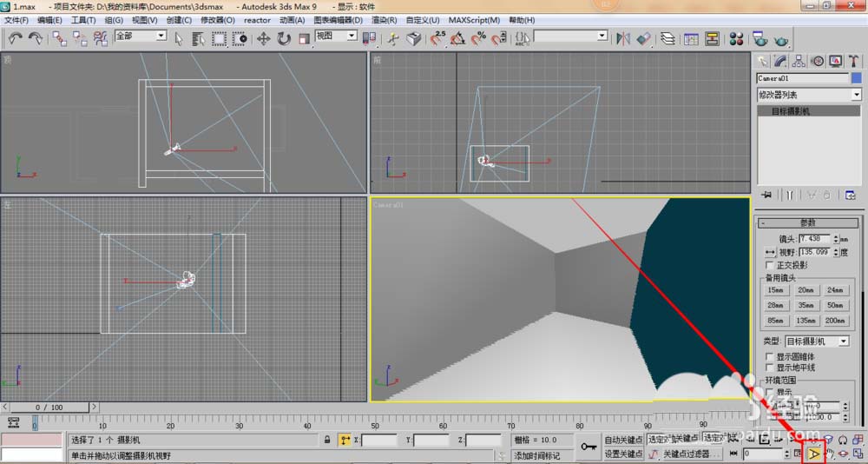The width and height of the screenshot is (868, 464).
Task: Switch to the Hierarchy panel icon
Action: [799, 61]
